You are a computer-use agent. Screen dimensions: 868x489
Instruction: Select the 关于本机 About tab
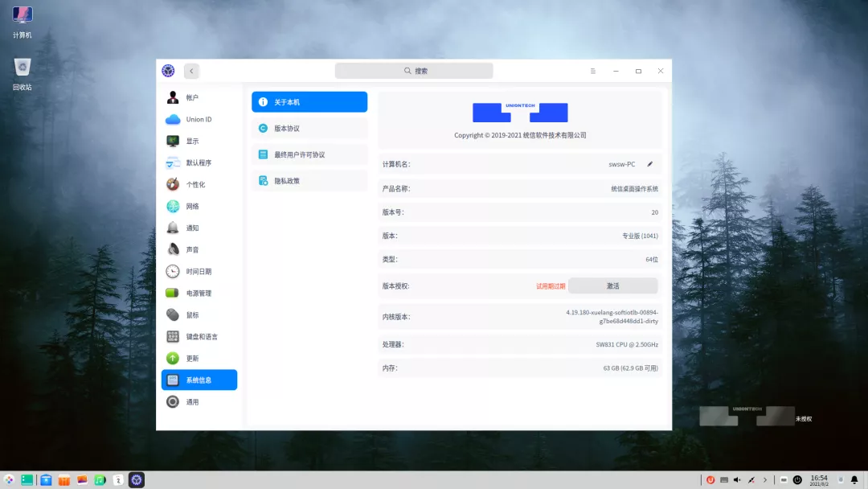coord(309,102)
